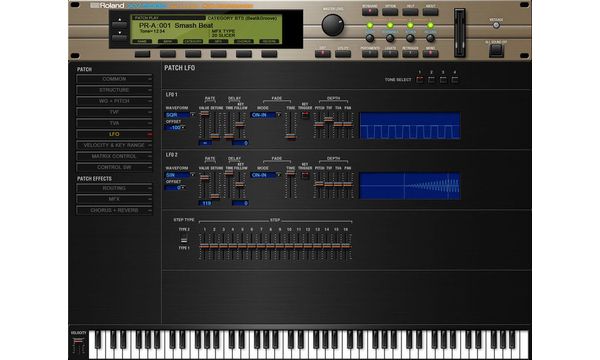Toggle the Mono button
This screenshot has height=360, width=600.
[430, 54]
